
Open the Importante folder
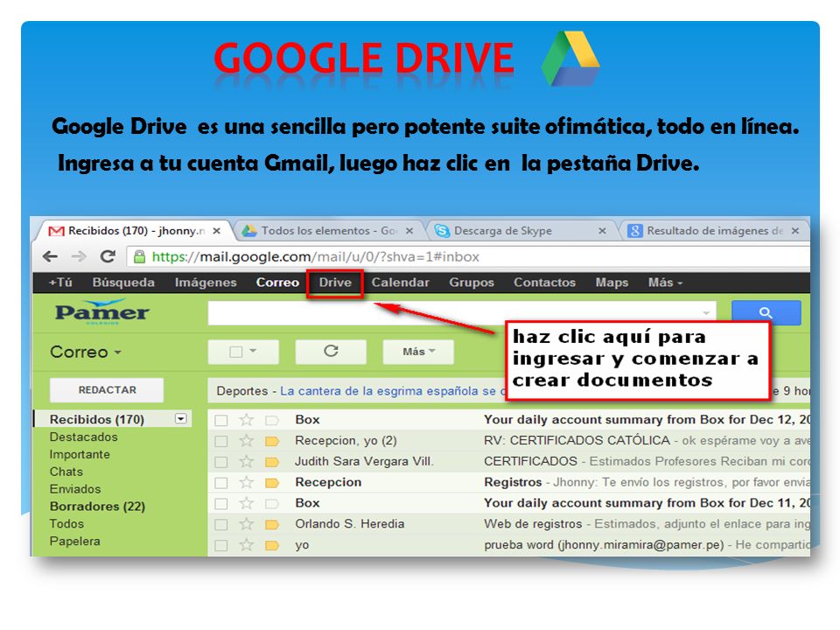[80, 454]
